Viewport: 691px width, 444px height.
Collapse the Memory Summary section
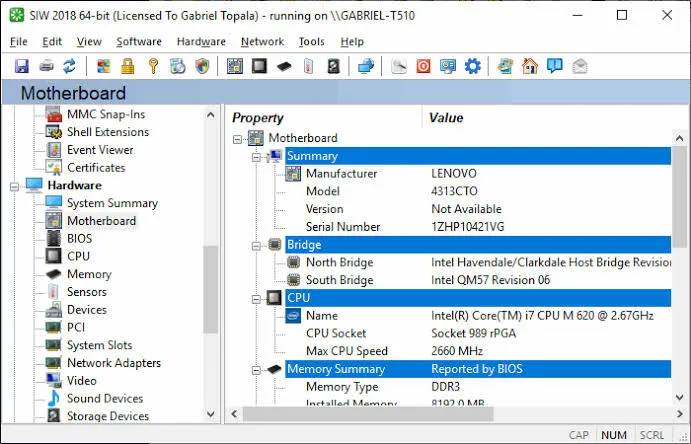[x=256, y=370]
